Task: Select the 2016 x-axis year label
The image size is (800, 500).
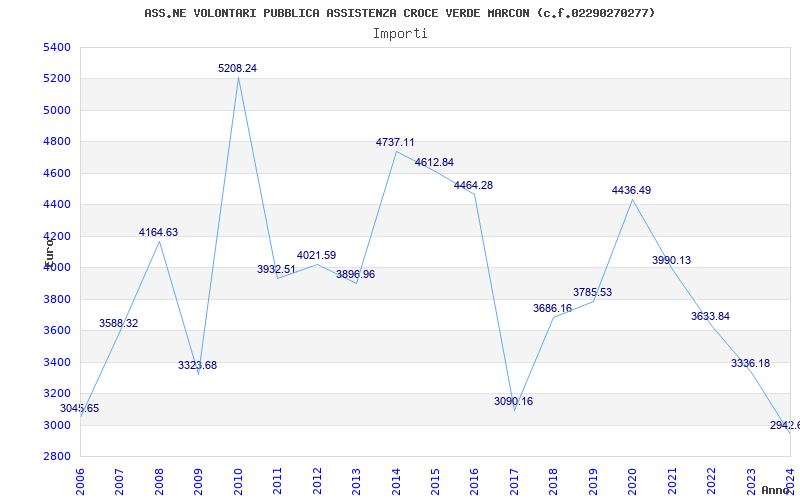Action: coord(474,481)
